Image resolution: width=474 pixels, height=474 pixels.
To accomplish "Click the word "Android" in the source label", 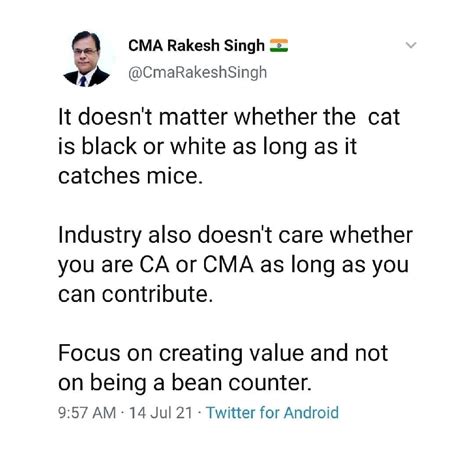I will coord(311,413).
